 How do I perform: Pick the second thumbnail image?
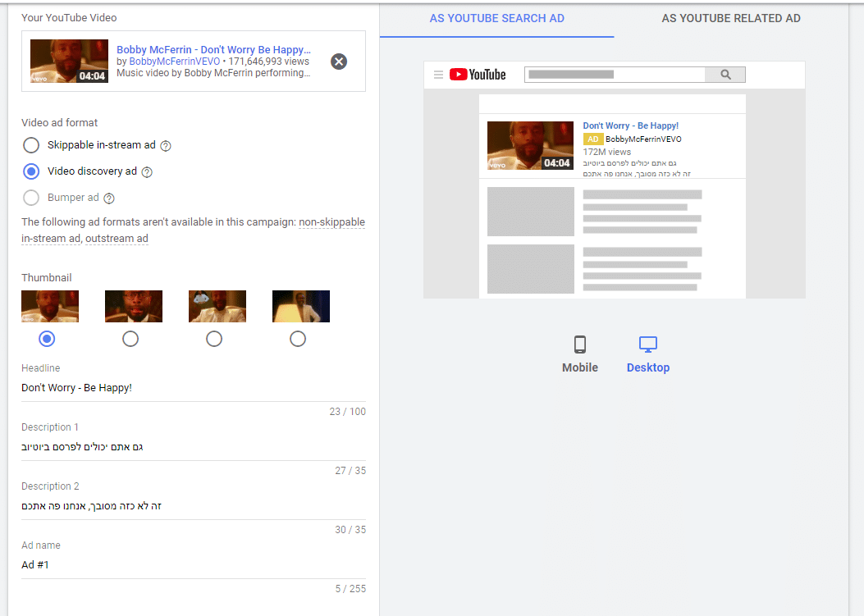point(134,306)
